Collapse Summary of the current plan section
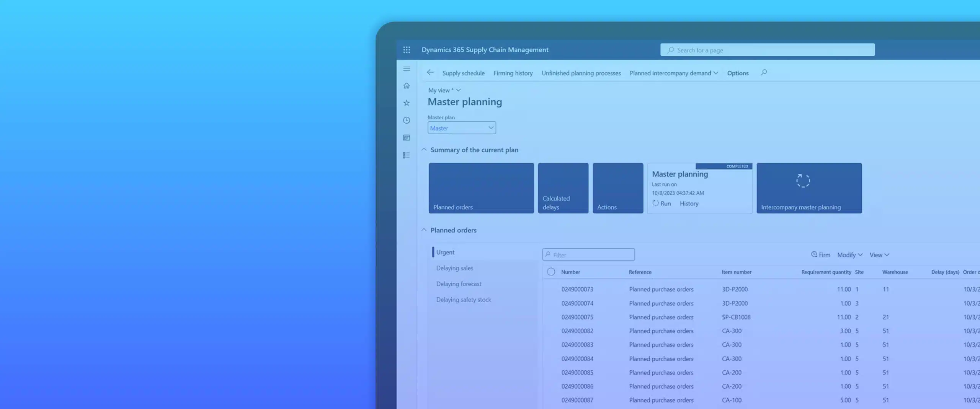The width and height of the screenshot is (980, 409). click(x=424, y=150)
